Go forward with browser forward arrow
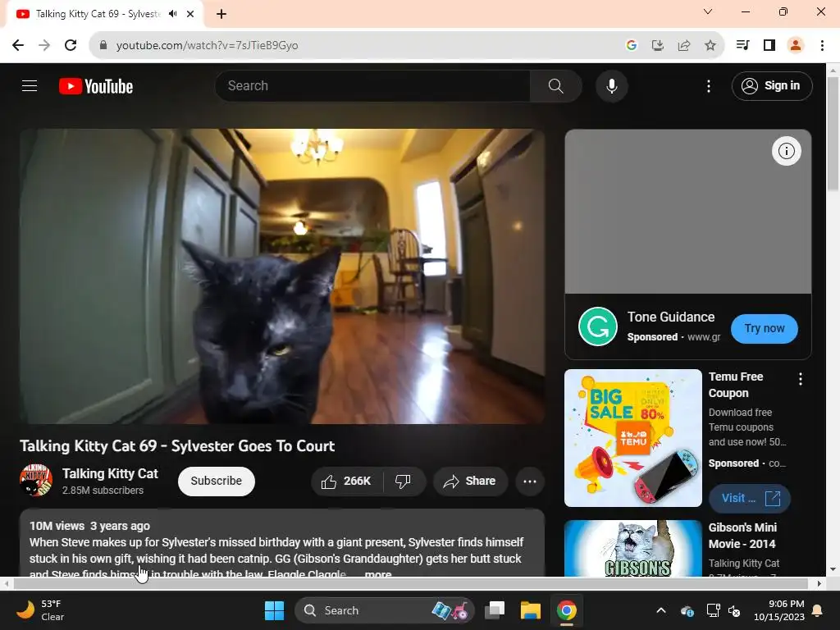This screenshot has width=840, height=630. [44, 46]
